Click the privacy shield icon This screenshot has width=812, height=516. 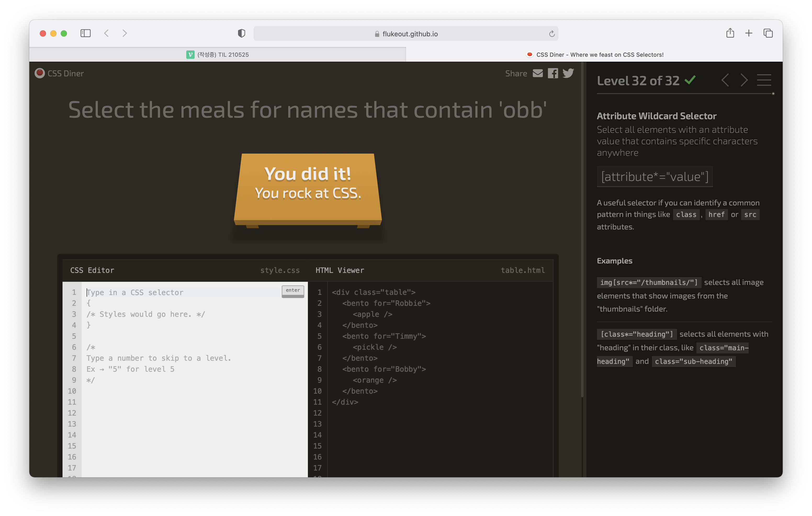241,33
